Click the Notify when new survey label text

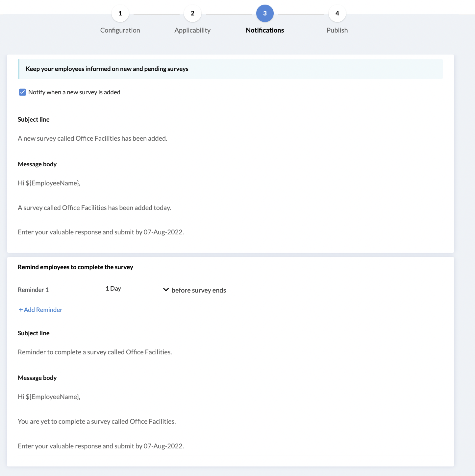pyautogui.click(x=74, y=92)
